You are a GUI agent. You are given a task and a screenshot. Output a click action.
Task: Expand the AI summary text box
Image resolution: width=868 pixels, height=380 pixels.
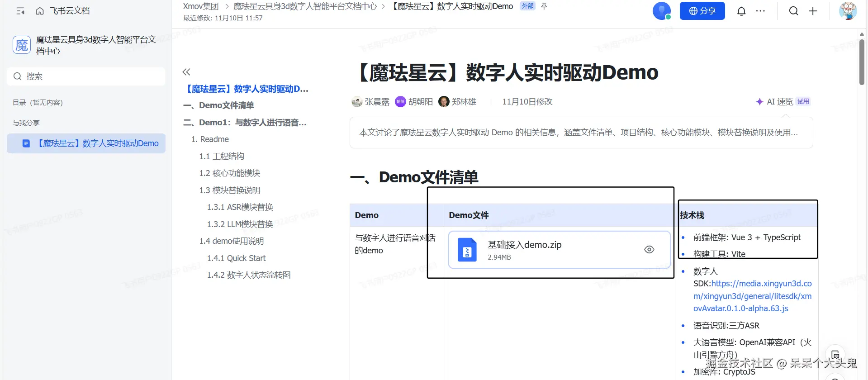[x=581, y=133]
